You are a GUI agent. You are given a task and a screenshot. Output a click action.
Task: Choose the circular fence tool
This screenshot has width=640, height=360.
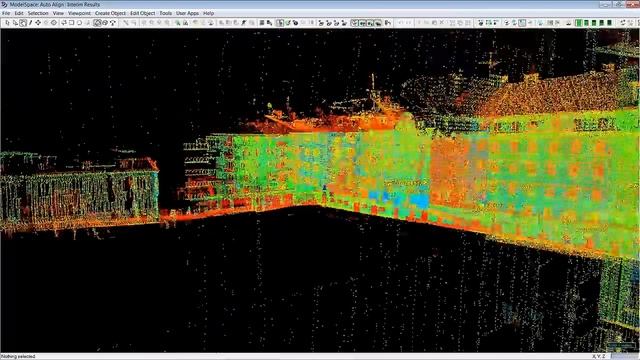click(x=79, y=23)
